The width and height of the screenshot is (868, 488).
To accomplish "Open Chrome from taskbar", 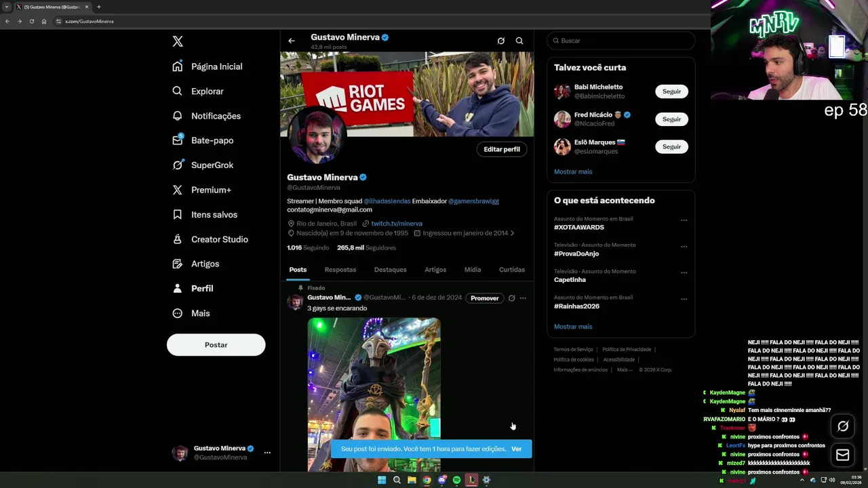I will pyautogui.click(x=427, y=480).
